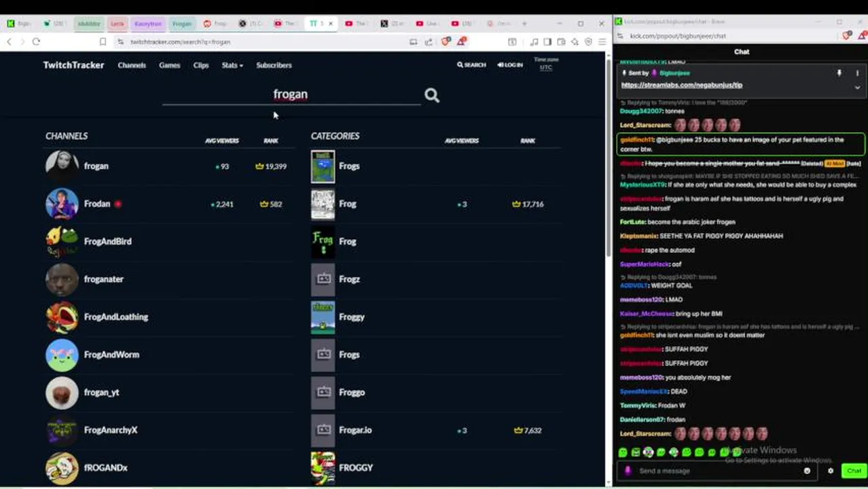Screen dimensions: 868x489
Task: Collapse pinned message with chevron
Action: (857, 87)
